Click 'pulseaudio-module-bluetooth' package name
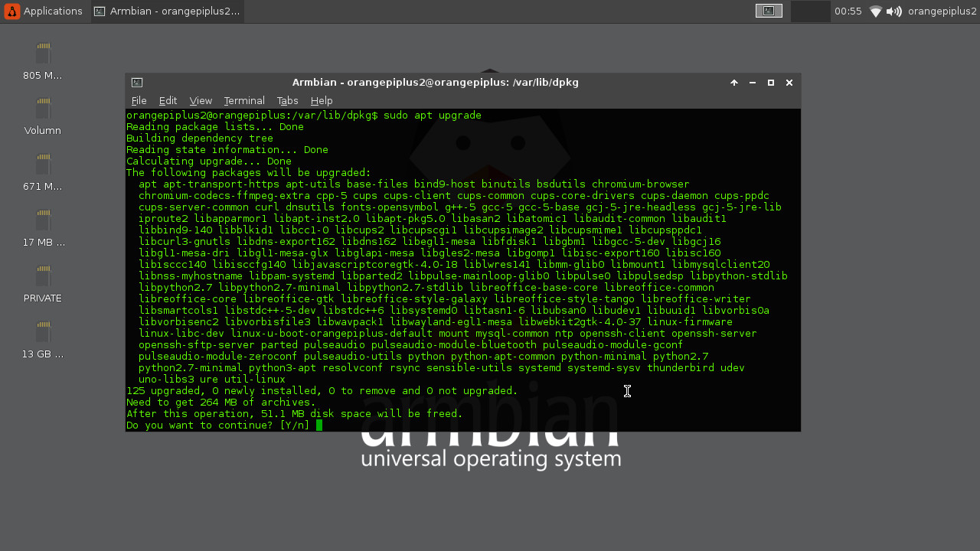Screen dimensions: 980x551 (x=454, y=345)
